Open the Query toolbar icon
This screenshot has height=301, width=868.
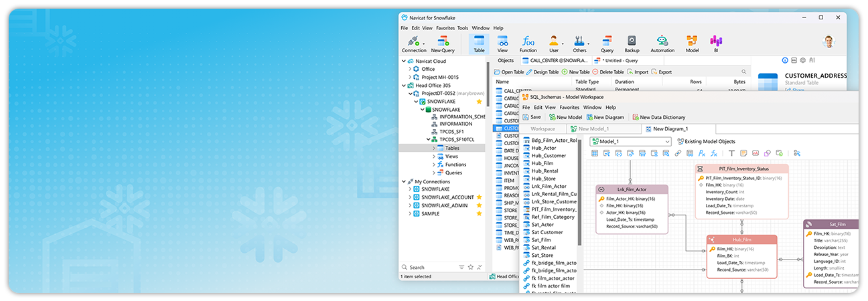607,44
